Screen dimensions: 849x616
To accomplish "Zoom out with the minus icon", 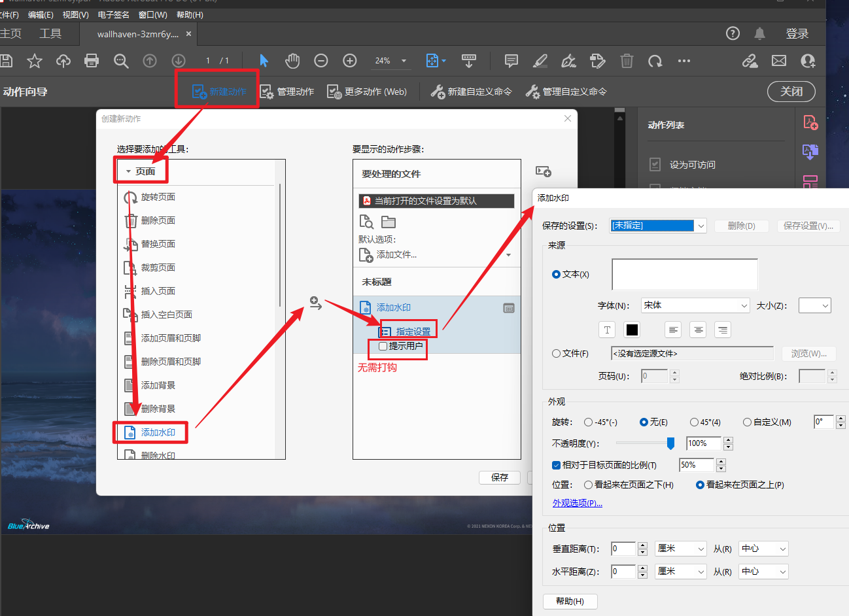I will point(321,61).
